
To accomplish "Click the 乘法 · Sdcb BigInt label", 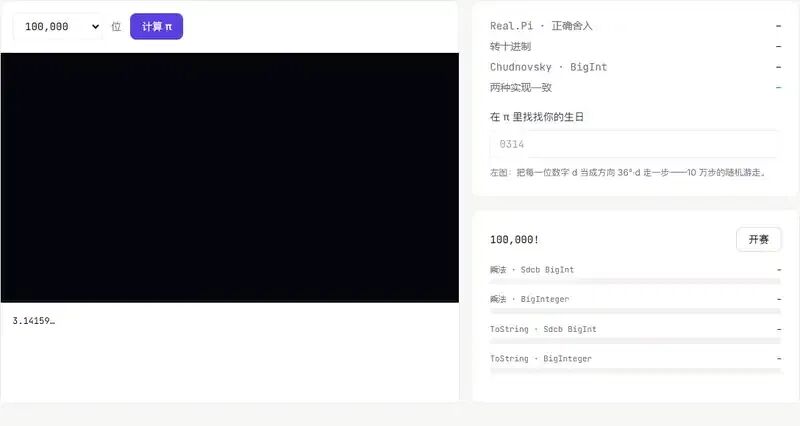I will pyautogui.click(x=532, y=269).
